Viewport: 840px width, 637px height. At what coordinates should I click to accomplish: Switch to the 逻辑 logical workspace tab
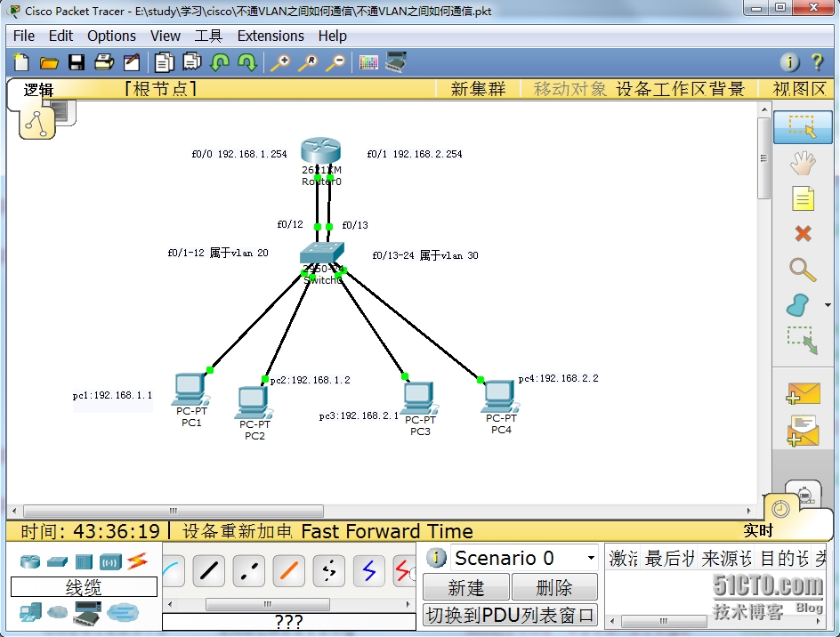tap(38, 90)
